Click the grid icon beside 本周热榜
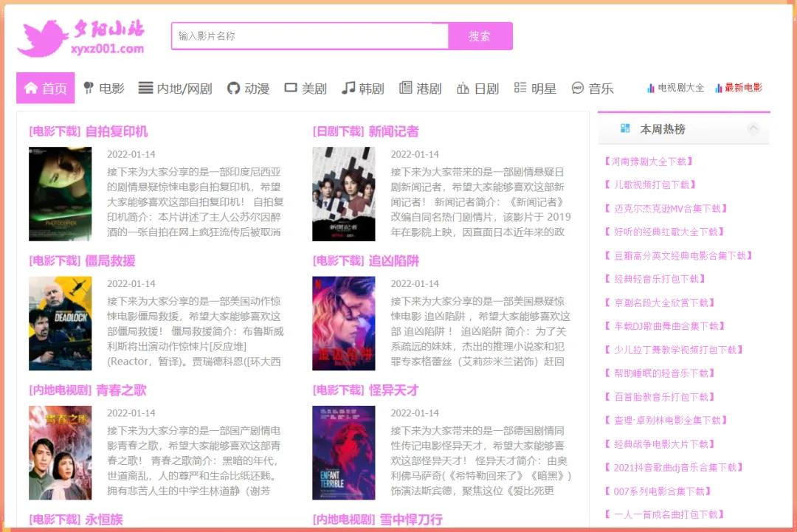Image resolution: width=797 pixels, height=532 pixels. click(627, 127)
